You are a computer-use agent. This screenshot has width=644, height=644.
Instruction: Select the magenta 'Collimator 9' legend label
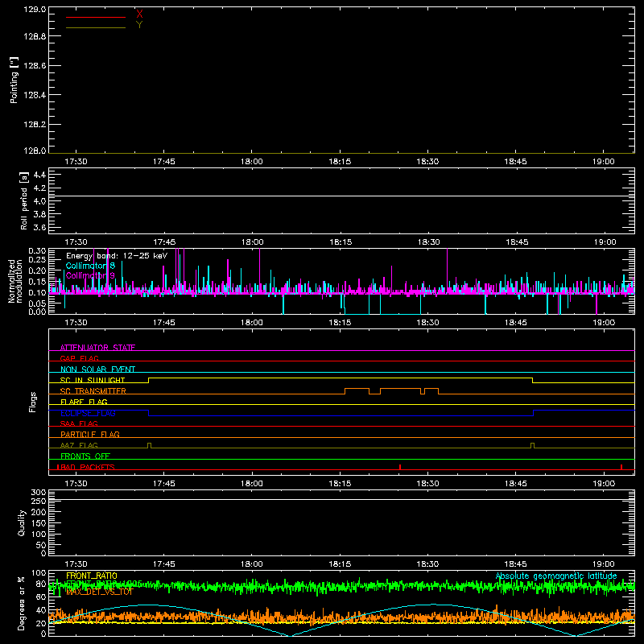pos(90,275)
